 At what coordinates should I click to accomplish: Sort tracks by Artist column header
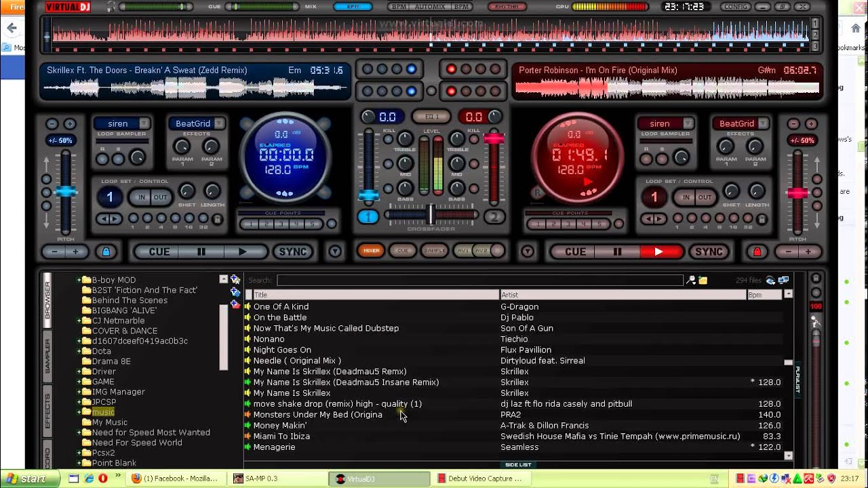point(623,295)
